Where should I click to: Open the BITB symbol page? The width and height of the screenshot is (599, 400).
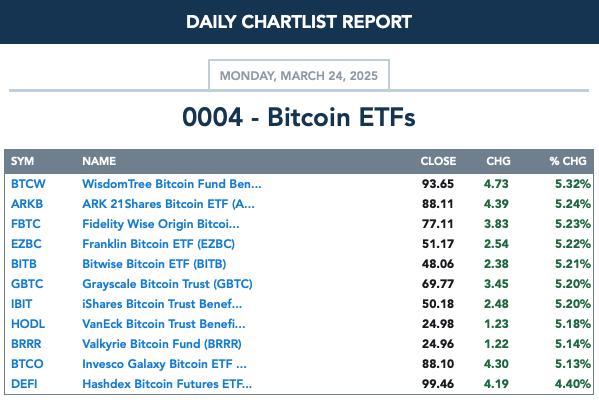click(24, 264)
